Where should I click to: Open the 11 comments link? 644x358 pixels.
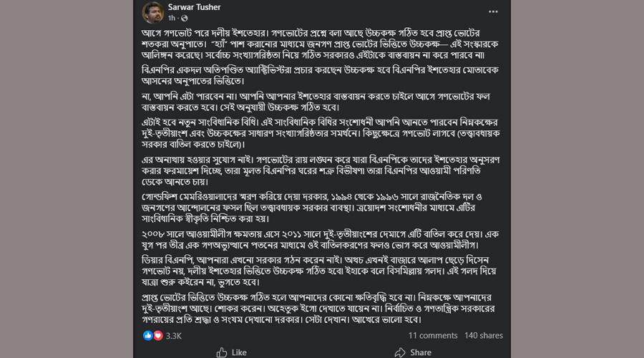pyautogui.click(x=433, y=335)
